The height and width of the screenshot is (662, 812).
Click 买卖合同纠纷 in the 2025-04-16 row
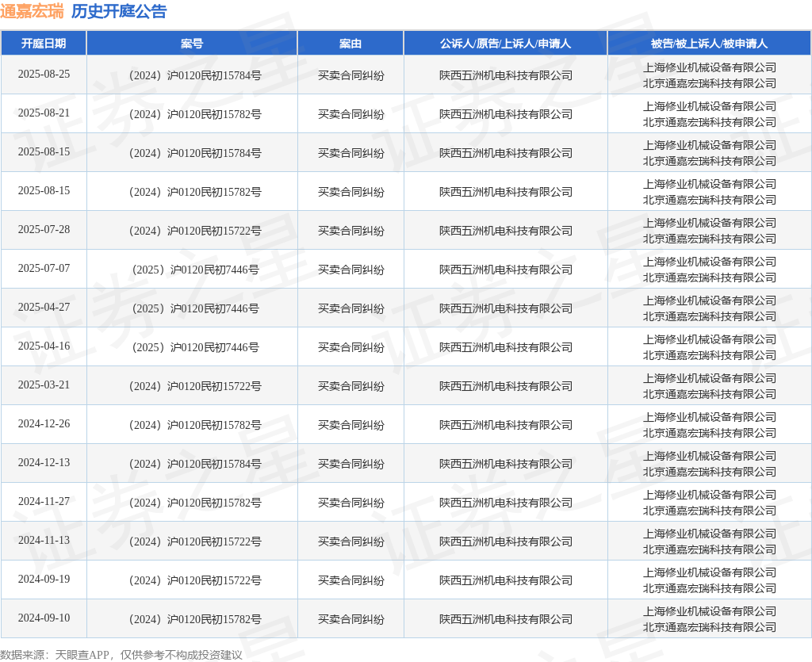351,347
